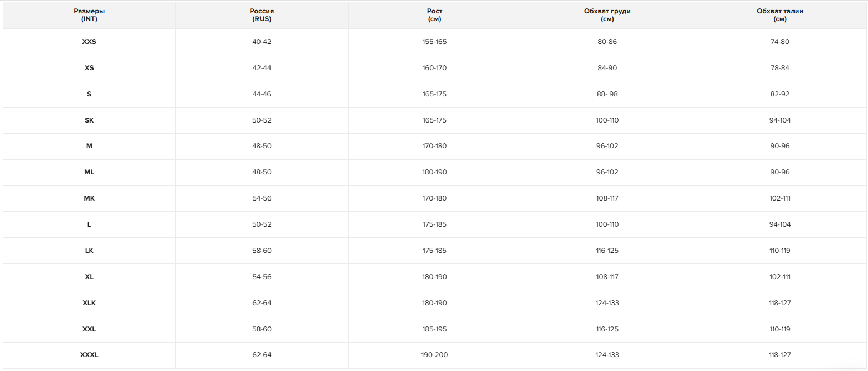Click the 190-200 height cell

pyautogui.click(x=434, y=355)
